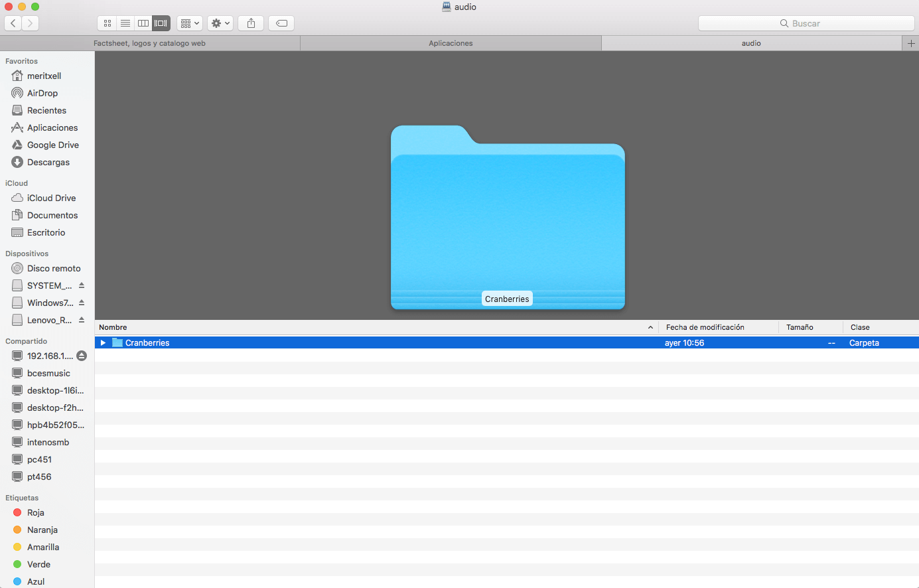
Task: Eject the SYSTEM_ drive in sidebar
Action: pyautogui.click(x=82, y=285)
